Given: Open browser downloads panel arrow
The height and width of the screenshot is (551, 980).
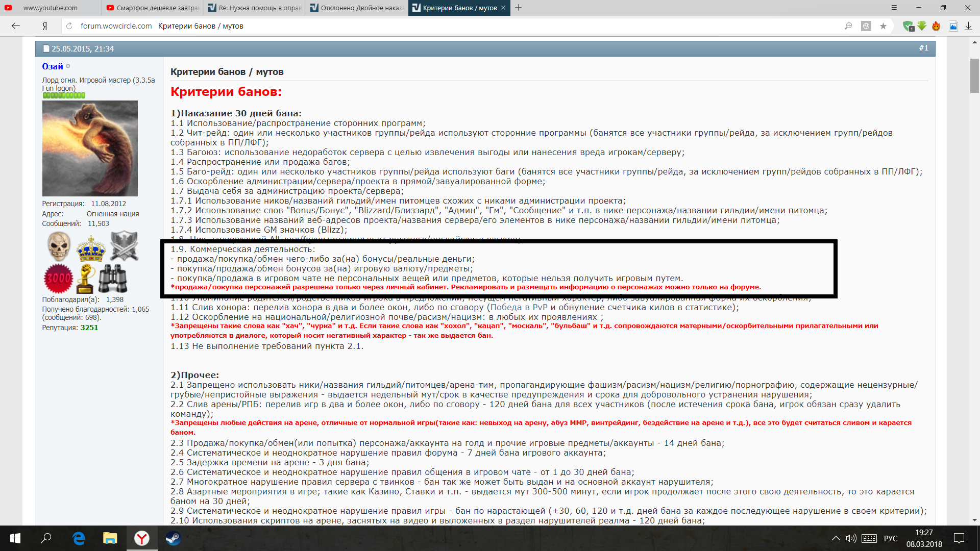Looking at the screenshot, I should [968, 26].
